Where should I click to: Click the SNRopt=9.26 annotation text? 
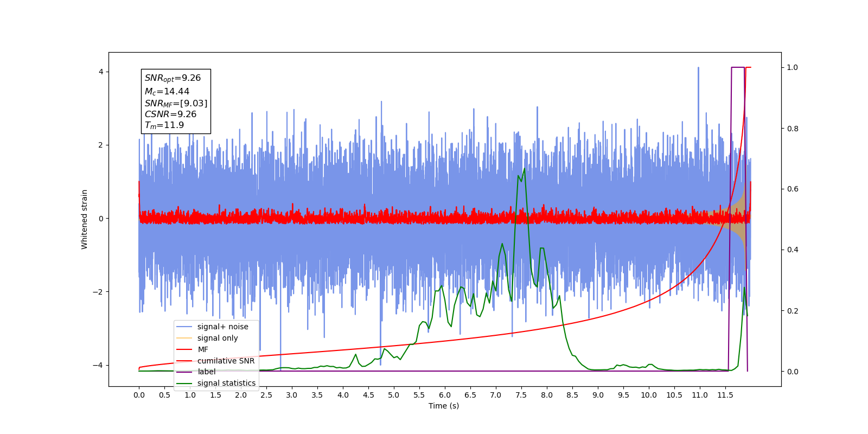pyautogui.click(x=173, y=78)
